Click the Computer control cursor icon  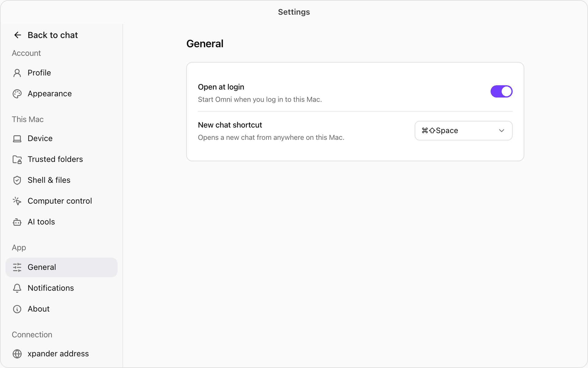pyautogui.click(x=17, y=201)
